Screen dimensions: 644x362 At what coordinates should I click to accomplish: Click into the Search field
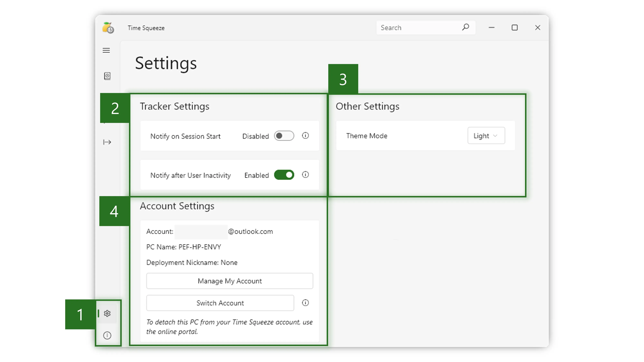417,28
